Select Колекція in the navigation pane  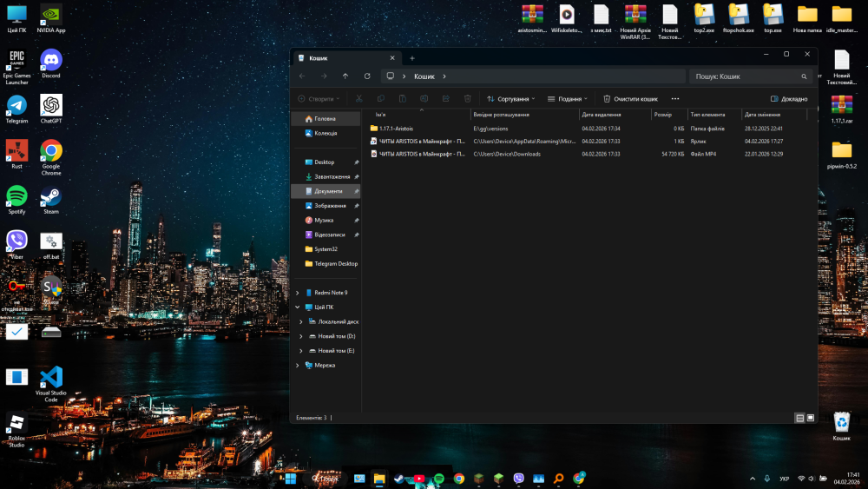325,133
